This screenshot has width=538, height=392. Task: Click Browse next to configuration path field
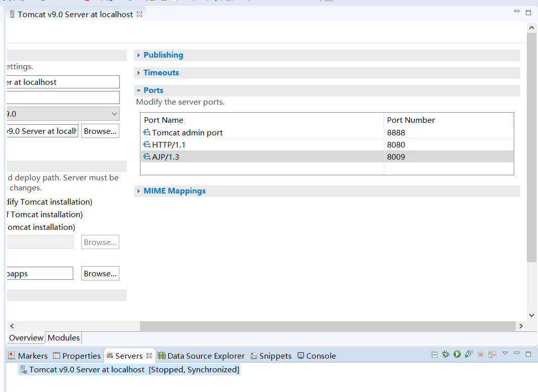click(100, 131)
